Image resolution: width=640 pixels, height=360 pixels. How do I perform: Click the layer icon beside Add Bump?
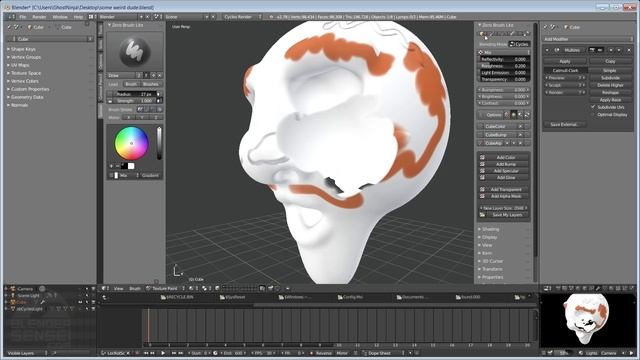(482, 164)
